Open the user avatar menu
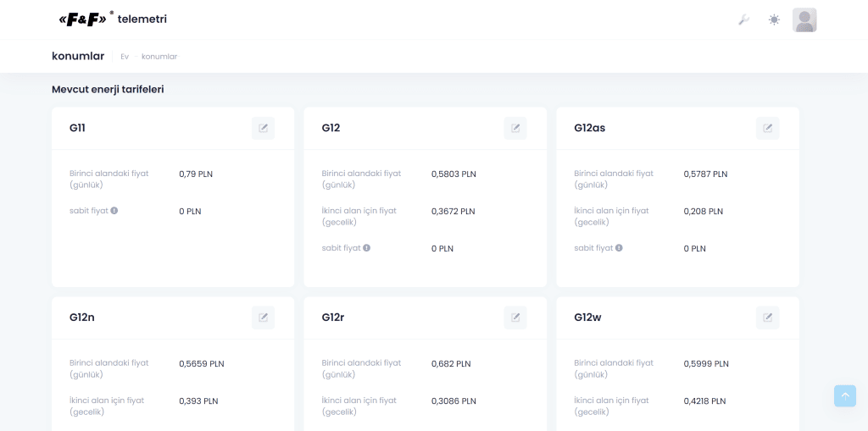This screenshot has width=868, height=431. point(804,20)
